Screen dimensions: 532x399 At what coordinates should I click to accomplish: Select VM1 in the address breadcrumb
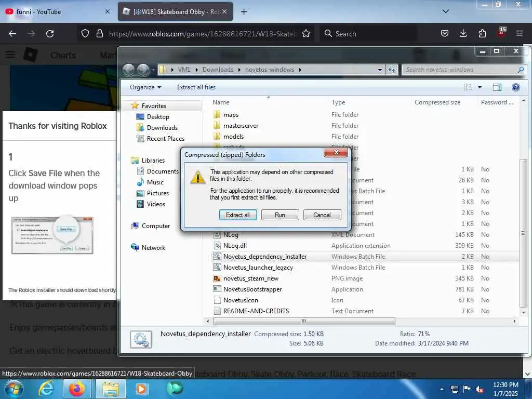point(184,70)
